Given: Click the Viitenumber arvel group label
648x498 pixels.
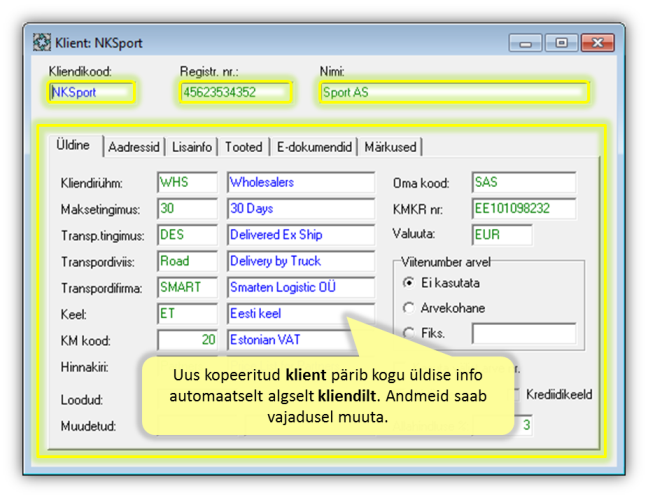Looking at the screenshot, I should tap(446, 262).
